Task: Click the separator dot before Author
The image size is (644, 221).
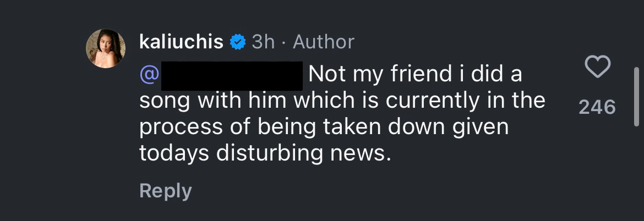Action: tap(284, 42)
